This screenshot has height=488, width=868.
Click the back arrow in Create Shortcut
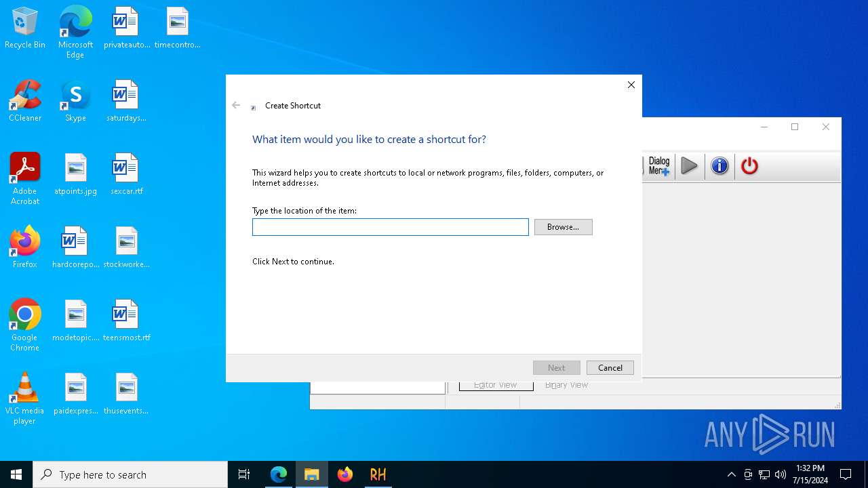236,105
